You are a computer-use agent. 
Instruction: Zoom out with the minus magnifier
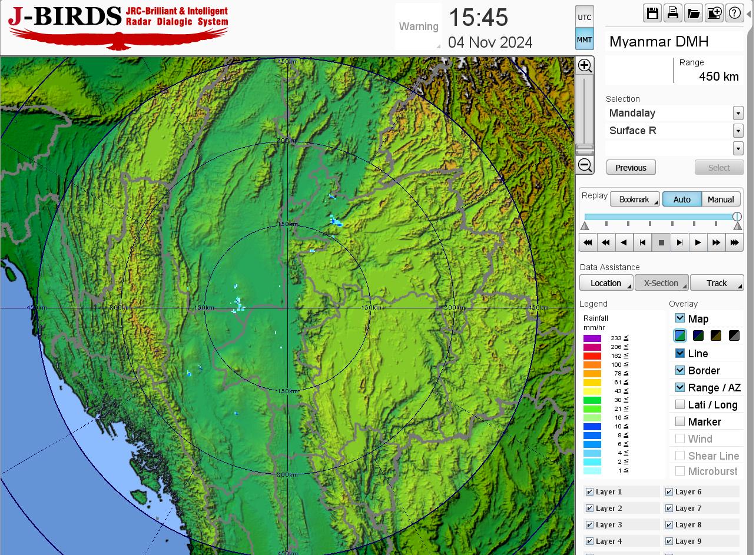585,165
